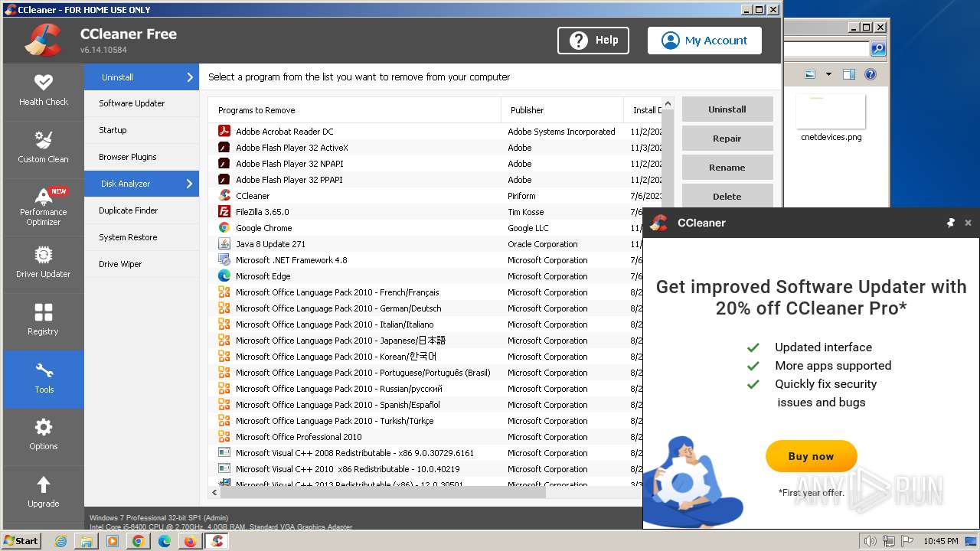980x551 pixels.
Task: Open the Duplicate Finder tool
Action: point(142,210)
